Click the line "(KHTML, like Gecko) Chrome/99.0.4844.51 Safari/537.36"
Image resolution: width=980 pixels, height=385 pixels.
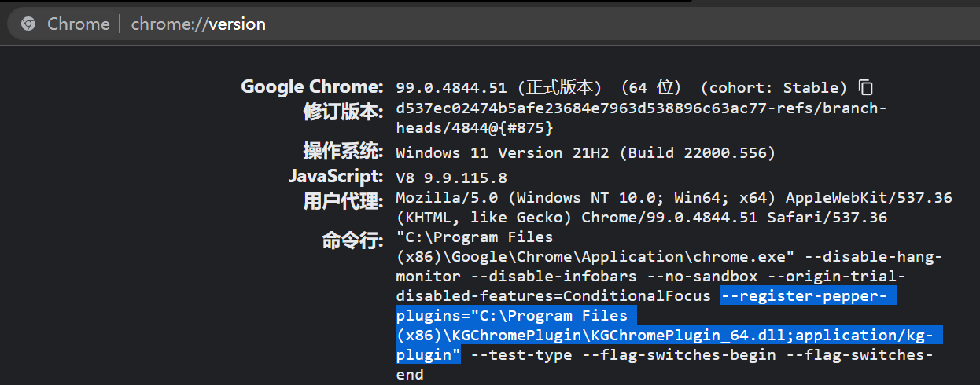point(642,217)
